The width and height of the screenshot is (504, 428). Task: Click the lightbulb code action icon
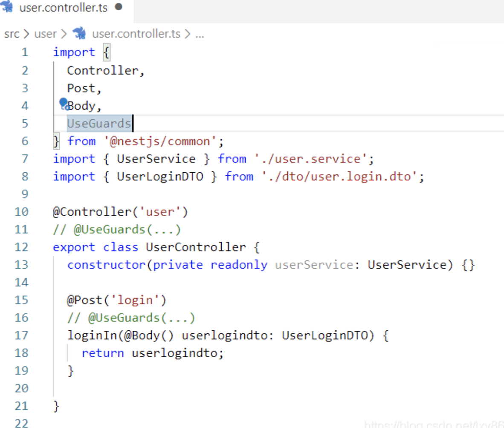point(64,103)
